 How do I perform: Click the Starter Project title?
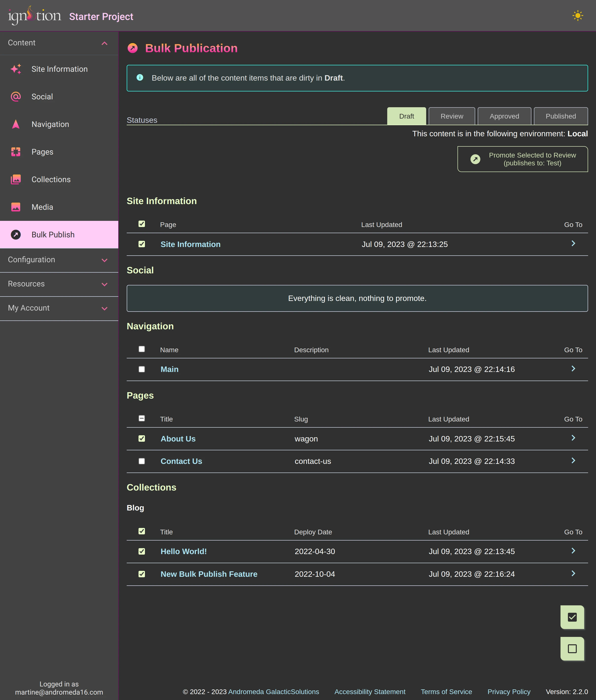coord(101,17)
